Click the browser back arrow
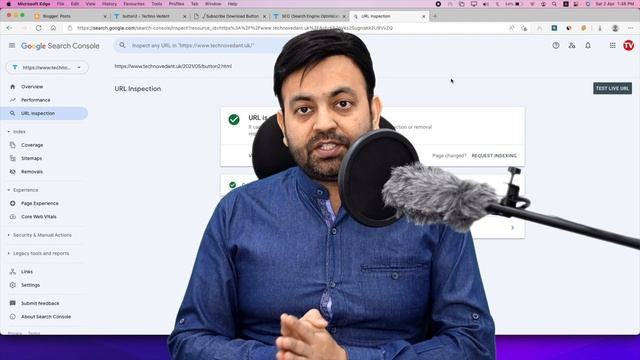The image size is (640, 360). [9, 28]
